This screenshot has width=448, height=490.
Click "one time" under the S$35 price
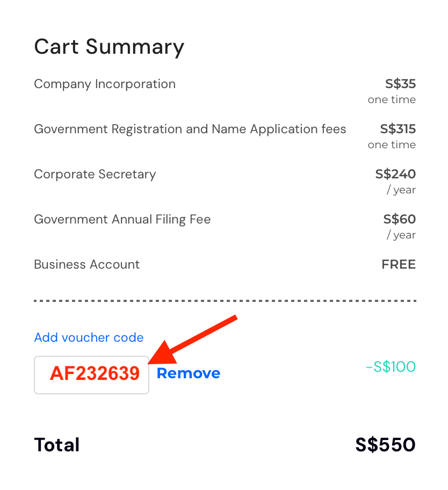pos(392,99)
